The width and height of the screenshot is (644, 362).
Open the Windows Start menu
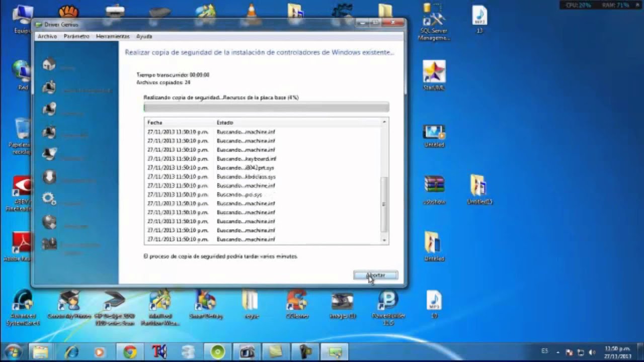pyautogui.click(x=13, y=352)
